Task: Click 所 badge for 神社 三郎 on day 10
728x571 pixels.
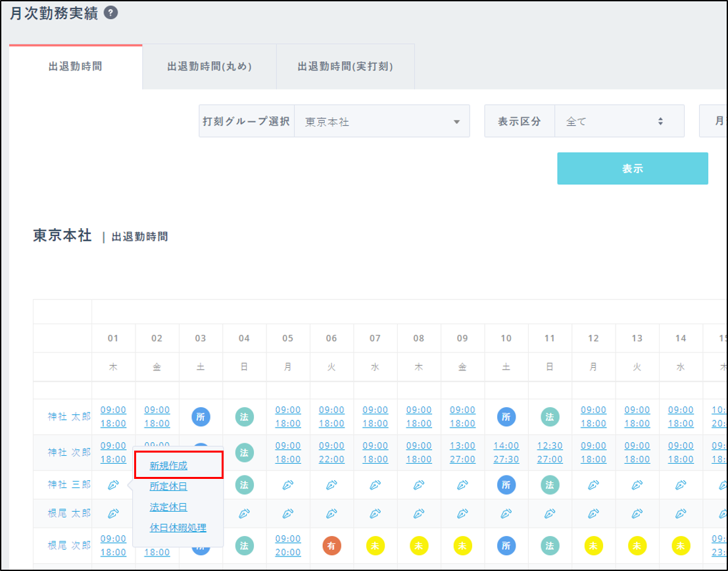Action: click(506, 485)
